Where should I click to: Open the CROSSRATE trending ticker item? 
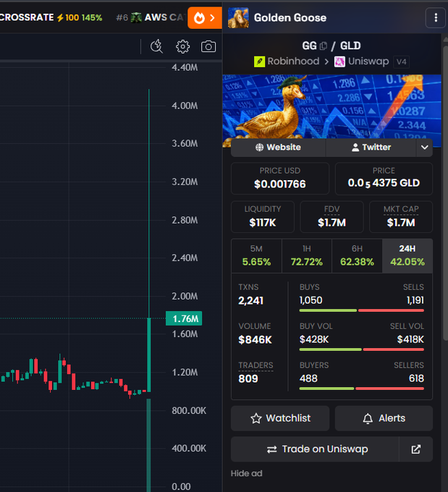click(51, 17)
